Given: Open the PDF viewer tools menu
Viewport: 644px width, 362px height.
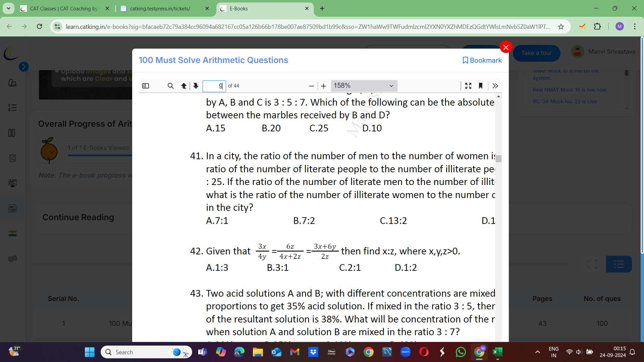Looking at the screenshot, I should tap(495, 86).
